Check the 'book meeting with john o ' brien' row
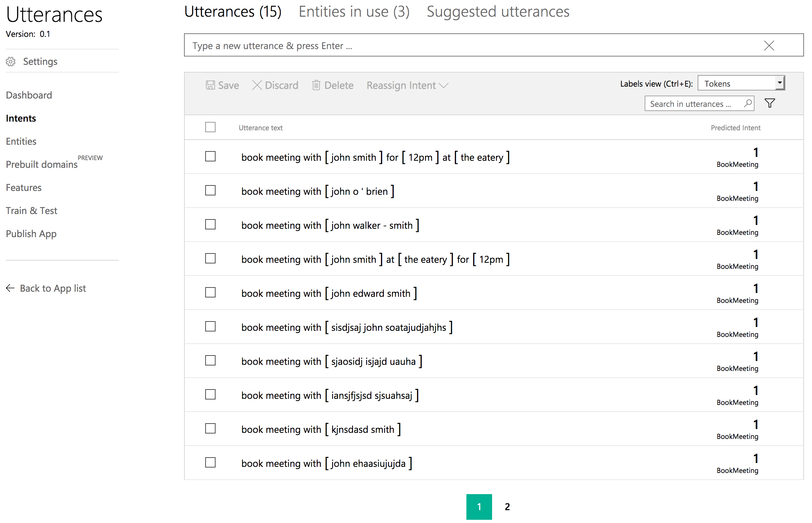 point(210,191)
